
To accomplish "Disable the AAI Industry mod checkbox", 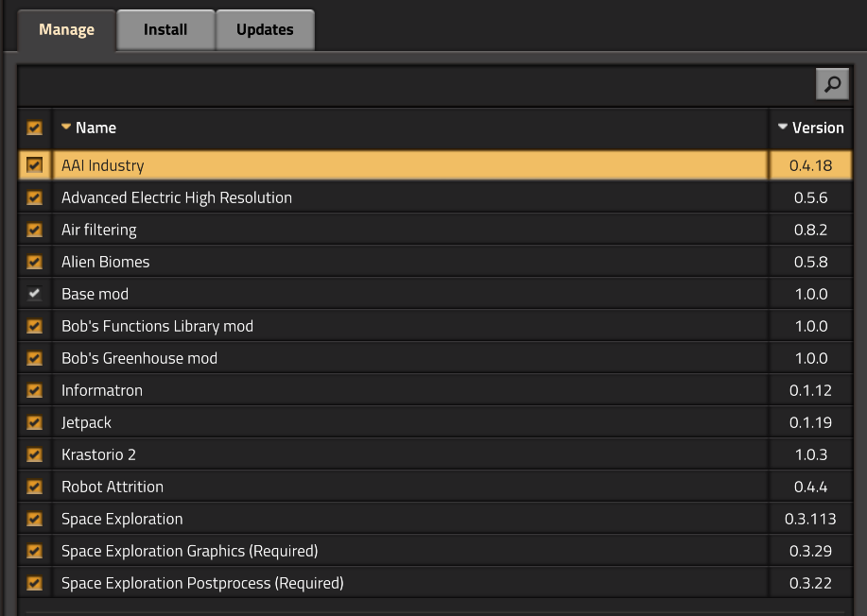I will (x=35, y=165).
